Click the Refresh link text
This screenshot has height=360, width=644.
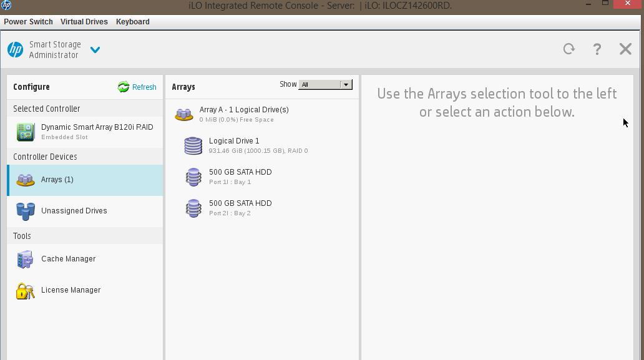pyautogui.click(x=144, y=87)
